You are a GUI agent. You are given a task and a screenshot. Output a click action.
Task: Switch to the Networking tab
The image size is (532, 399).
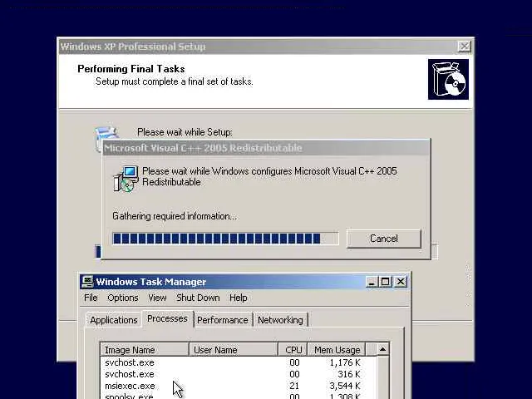pos(280,320)
